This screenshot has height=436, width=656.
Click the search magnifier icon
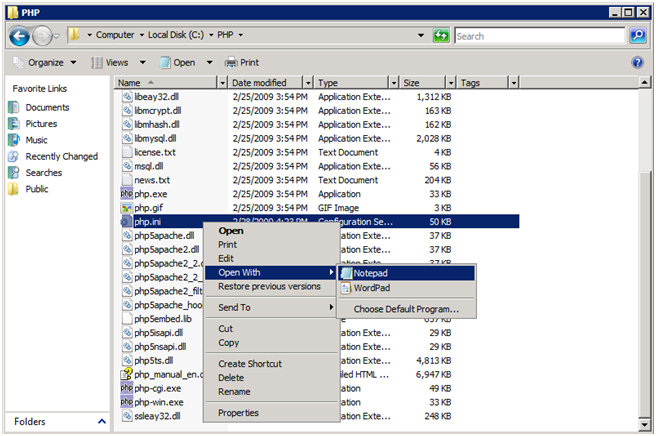coord(638,36)
